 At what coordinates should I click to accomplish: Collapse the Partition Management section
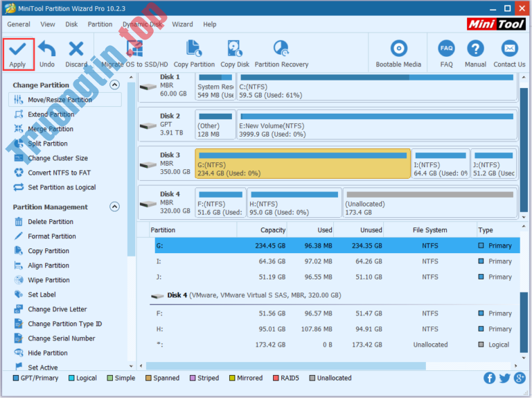[115, 207]
